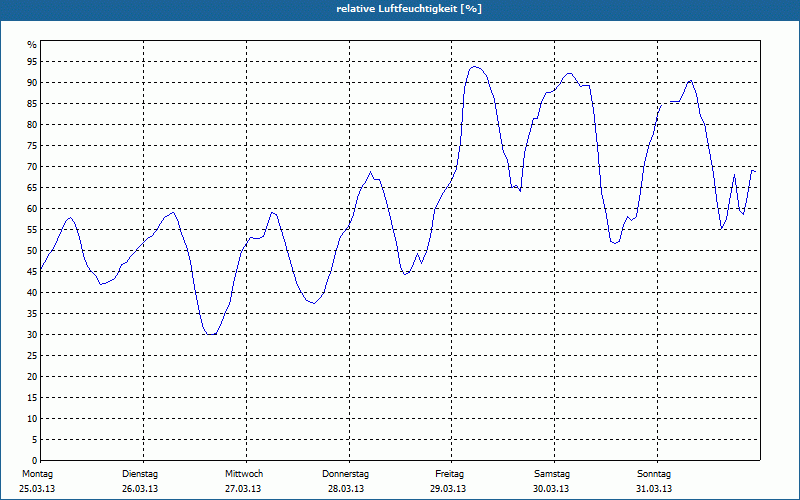Click the y-axis value 0

[35, 461]
